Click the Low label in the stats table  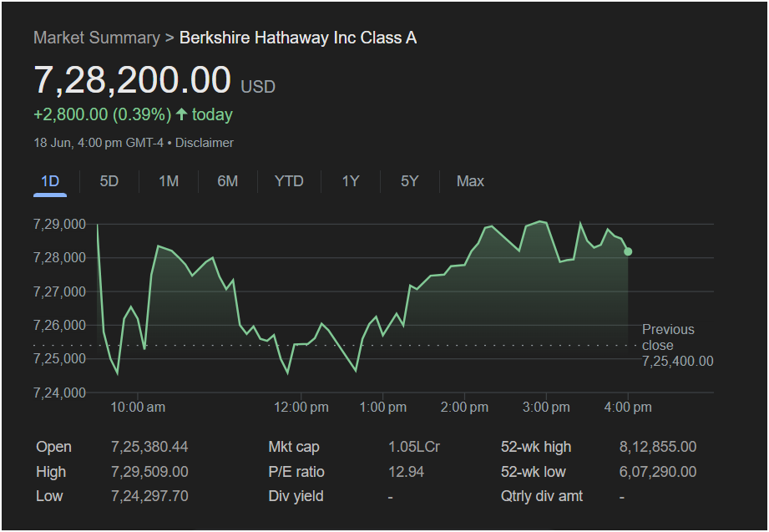click(x=49, y=496)
